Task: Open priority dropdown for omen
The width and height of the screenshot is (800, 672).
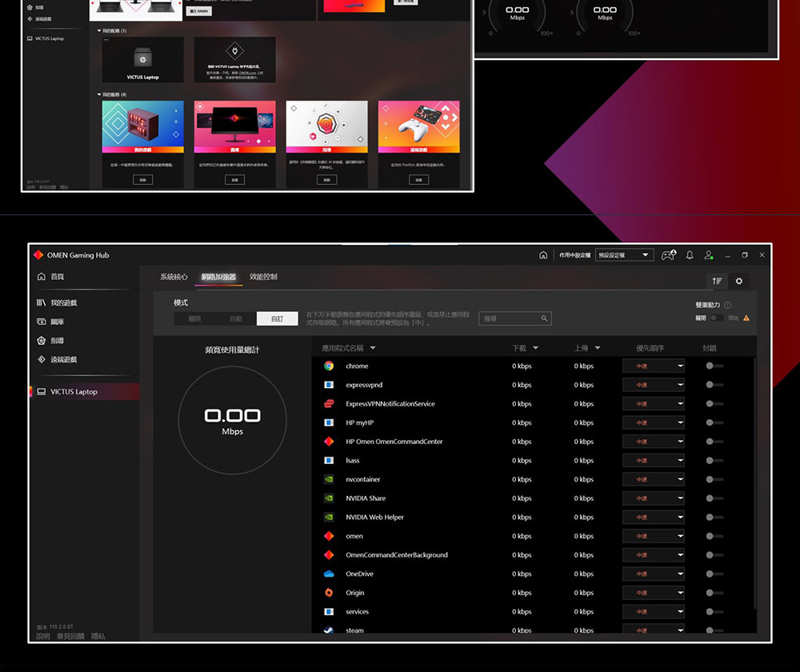Action: pyautogui.click(x=654, y=536)
